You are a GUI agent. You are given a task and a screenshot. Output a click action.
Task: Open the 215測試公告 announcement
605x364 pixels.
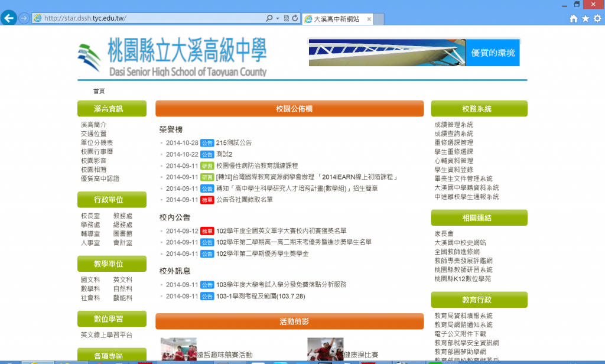point(234,142)
